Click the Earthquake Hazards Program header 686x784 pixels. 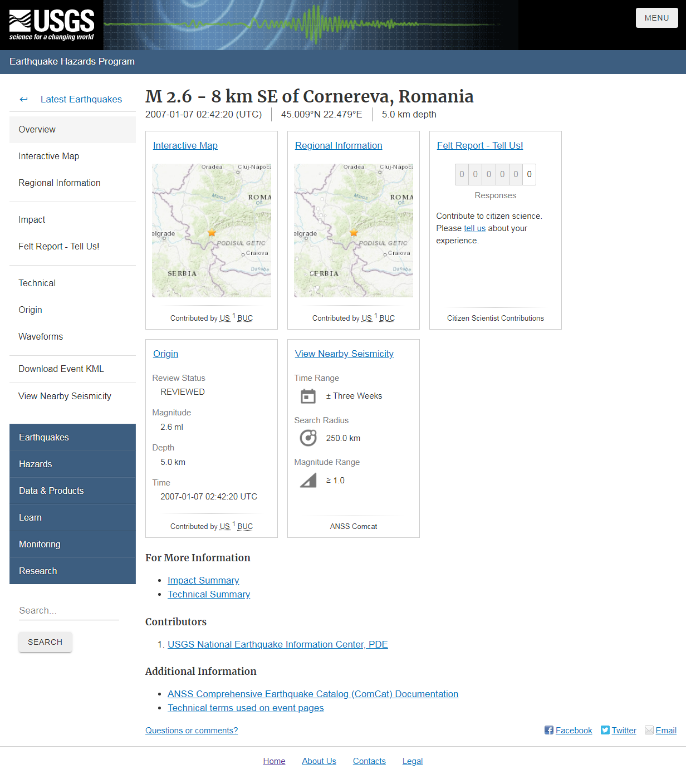coord(72,61)
